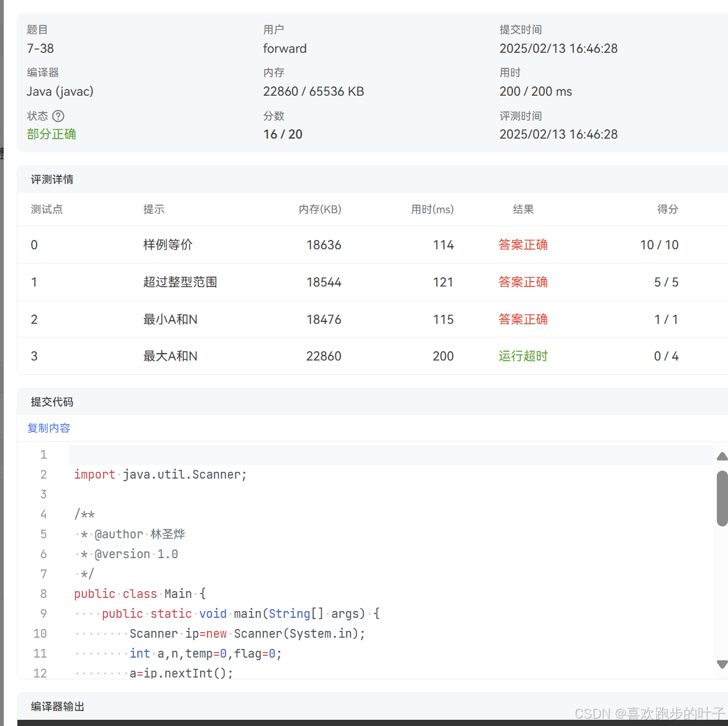Click the small icon on the left screen edge
The height and width of the screenshot is (726, 728).
click(x=2, y=154)
